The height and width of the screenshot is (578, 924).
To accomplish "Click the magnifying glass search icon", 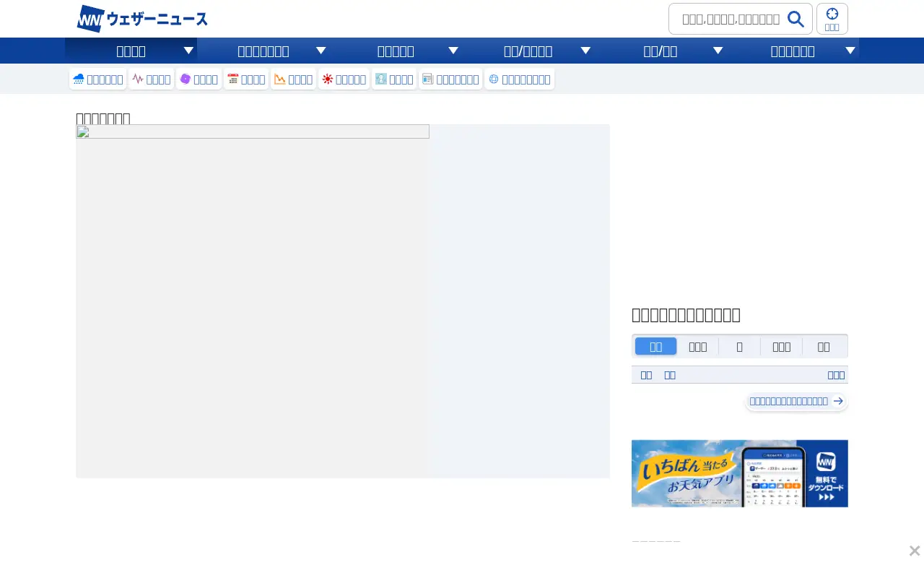I will coord(796,19).
